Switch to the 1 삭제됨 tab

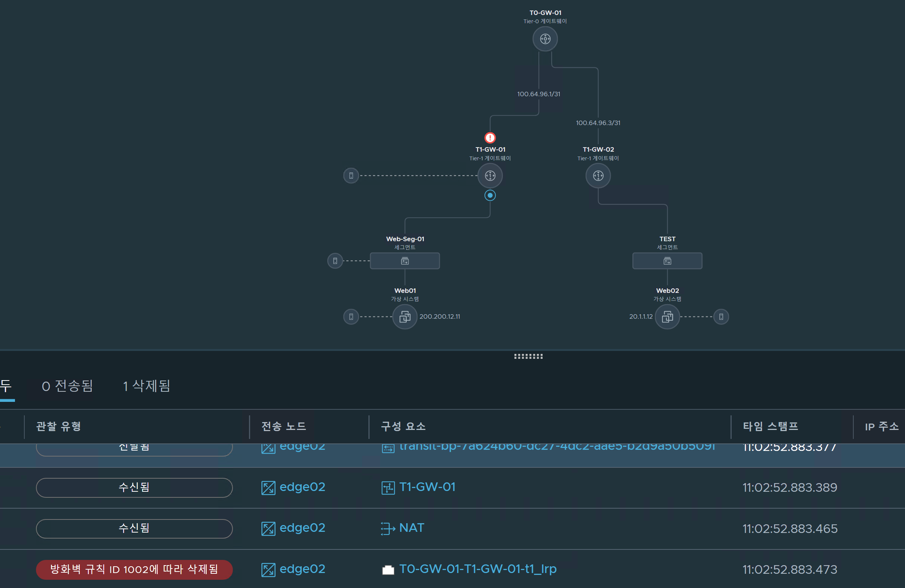point(146,386)
